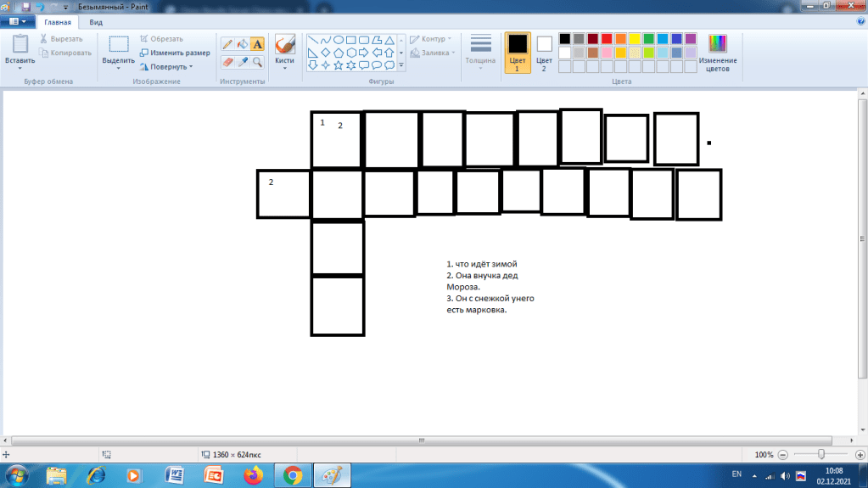This screenshot has width=868, height=488.
Task: Expand the Выделить selection options arrow
Action: tap(118, 67)
